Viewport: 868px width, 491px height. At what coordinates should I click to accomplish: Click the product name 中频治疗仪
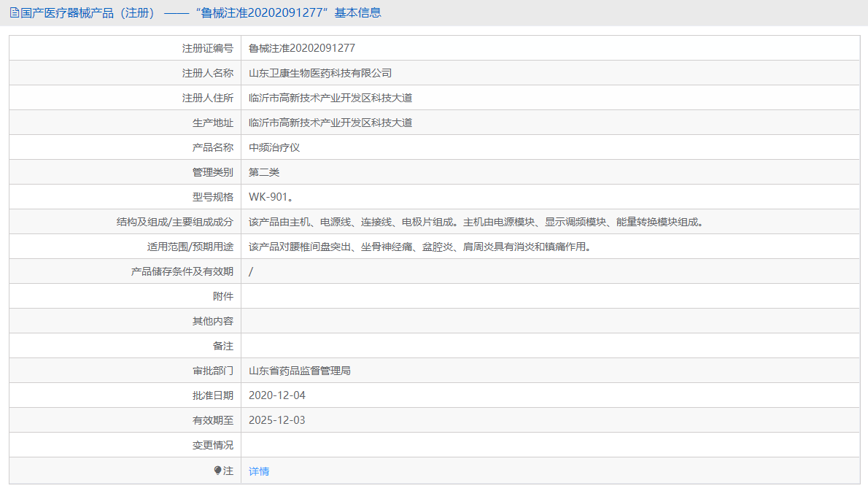tap(274, 147)
